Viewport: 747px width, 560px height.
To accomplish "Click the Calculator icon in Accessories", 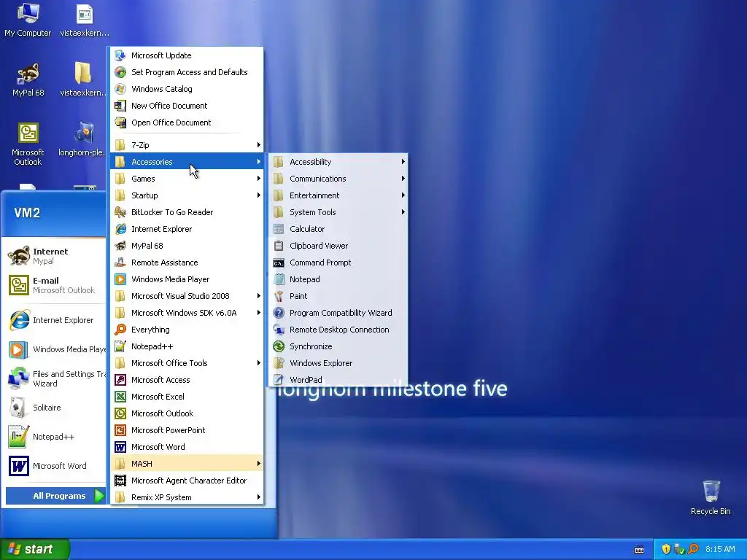I will (x=279, y=229).
